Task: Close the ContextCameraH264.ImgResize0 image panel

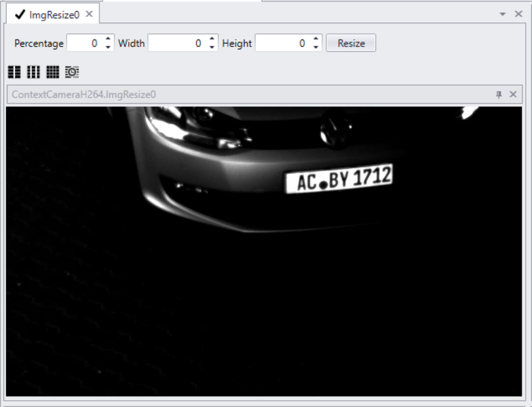Action: pos(513,94)
